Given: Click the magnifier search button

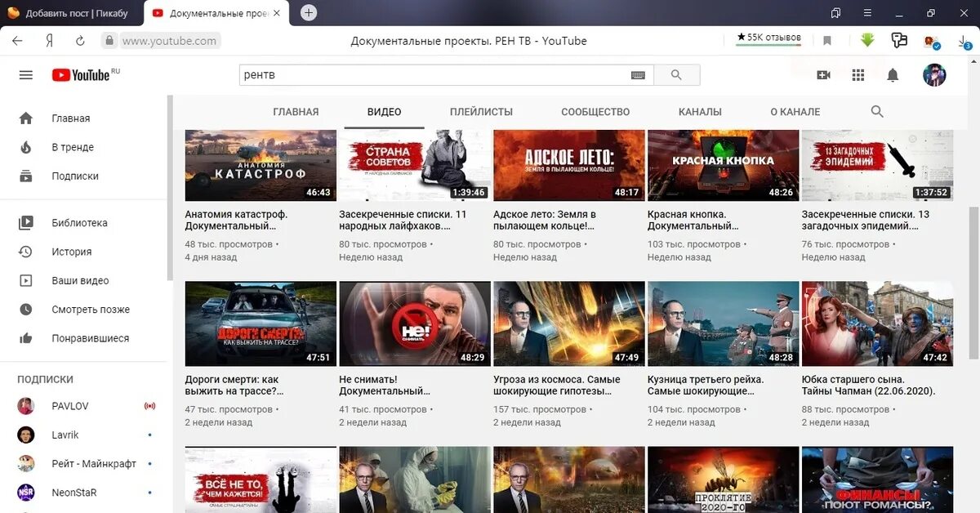Looking at the screenshot, I should click(676, 75).
